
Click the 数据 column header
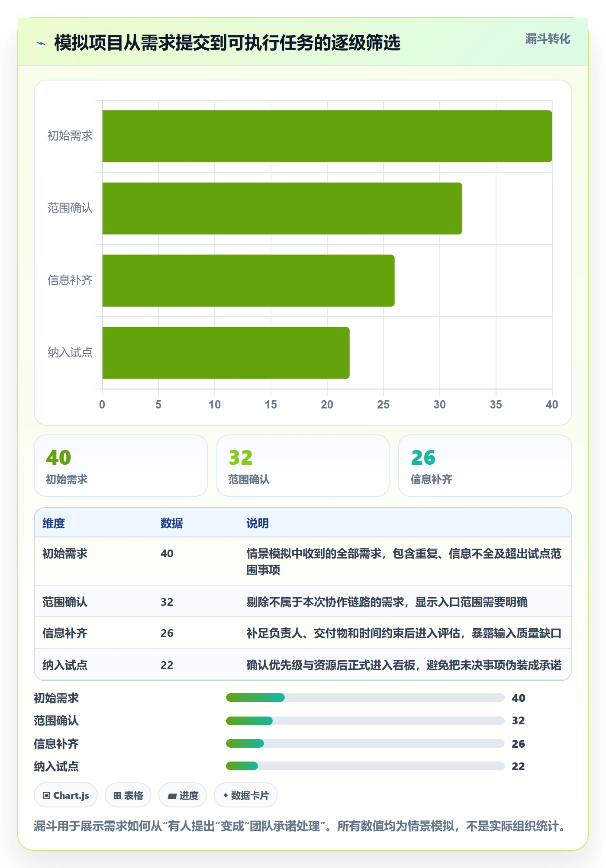(172, 523)
